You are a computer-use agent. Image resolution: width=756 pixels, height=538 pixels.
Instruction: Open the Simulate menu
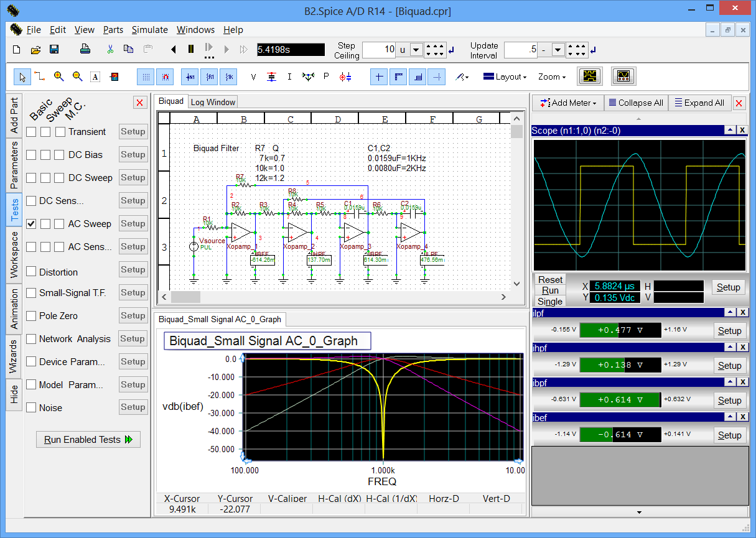149,30
